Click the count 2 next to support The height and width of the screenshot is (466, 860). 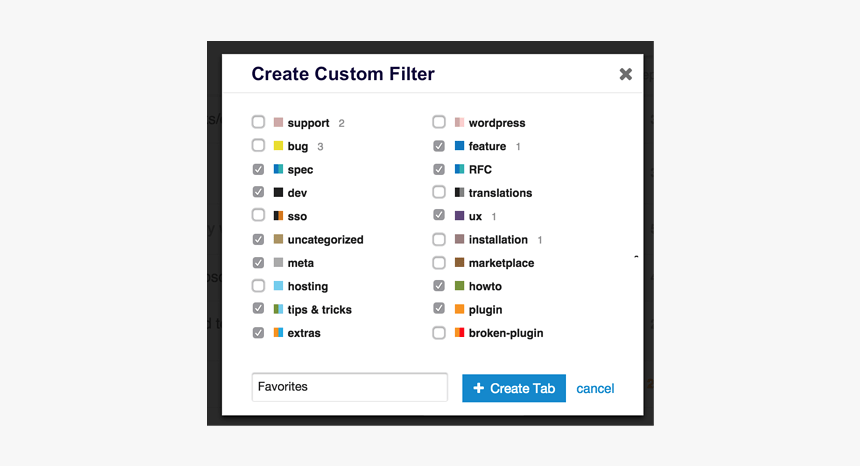tap(341, 123)
